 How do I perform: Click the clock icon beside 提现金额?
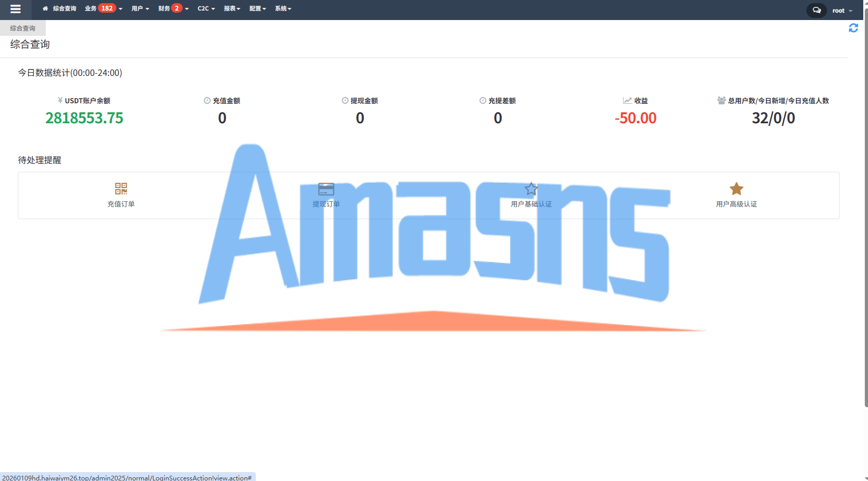345,100
